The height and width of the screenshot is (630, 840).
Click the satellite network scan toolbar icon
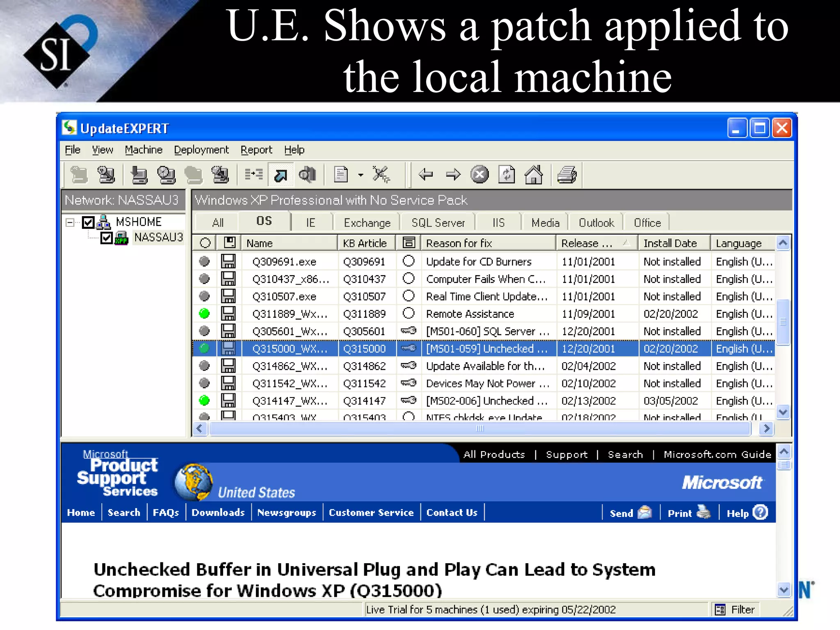tap(381, 175)
